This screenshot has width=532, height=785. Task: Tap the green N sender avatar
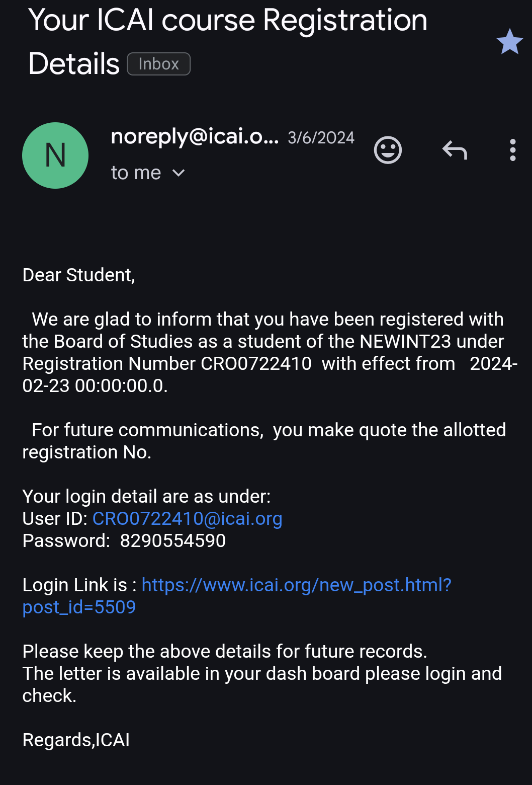[x=55, y=155]
